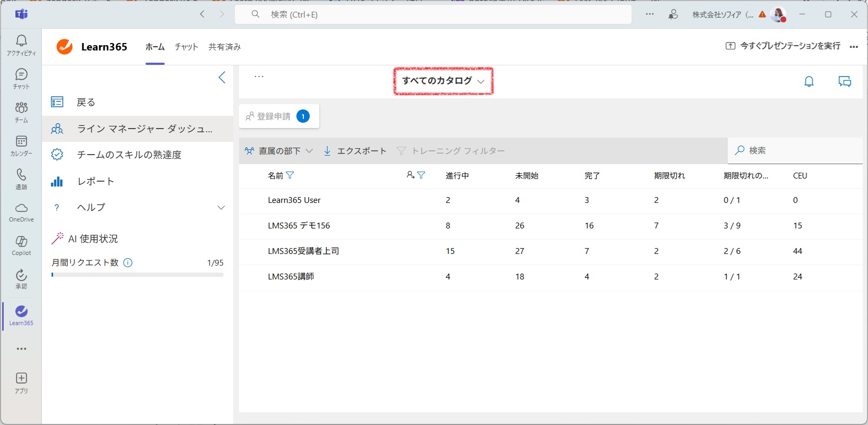868x425 pixels.
Task: Open OneDrive in the sidebar
Action: point(21,212)
